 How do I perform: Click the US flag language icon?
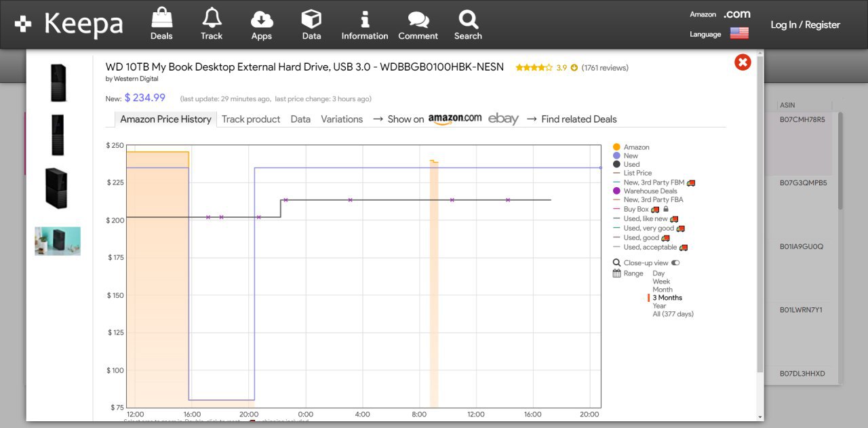739,33
